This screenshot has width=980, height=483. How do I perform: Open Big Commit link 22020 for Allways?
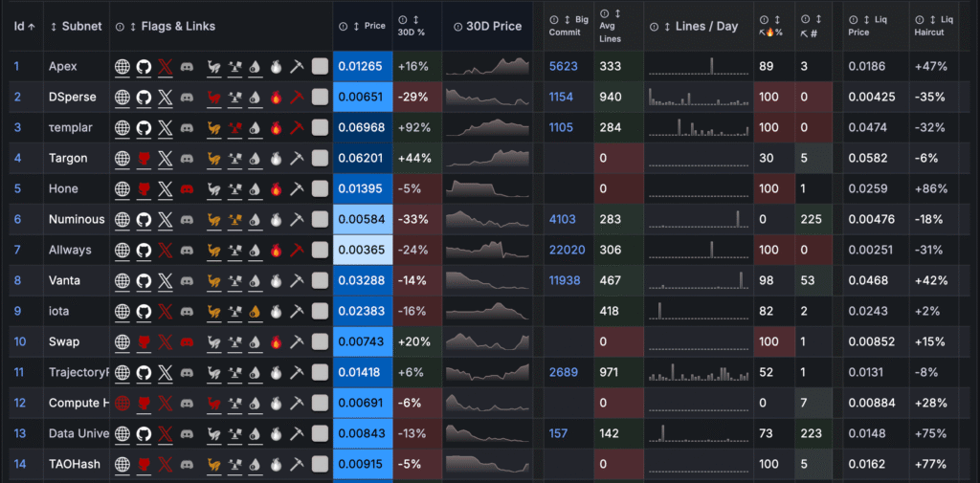click(566, 250)
